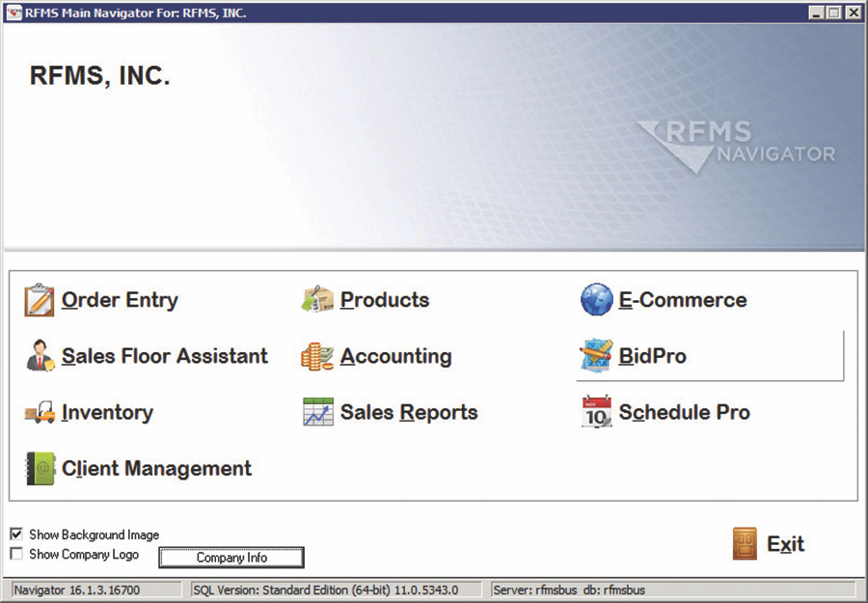This screenshot has width=868, height=603.
Task: Maximize the RFMS Main Navigator window
Action: [833, 13]
